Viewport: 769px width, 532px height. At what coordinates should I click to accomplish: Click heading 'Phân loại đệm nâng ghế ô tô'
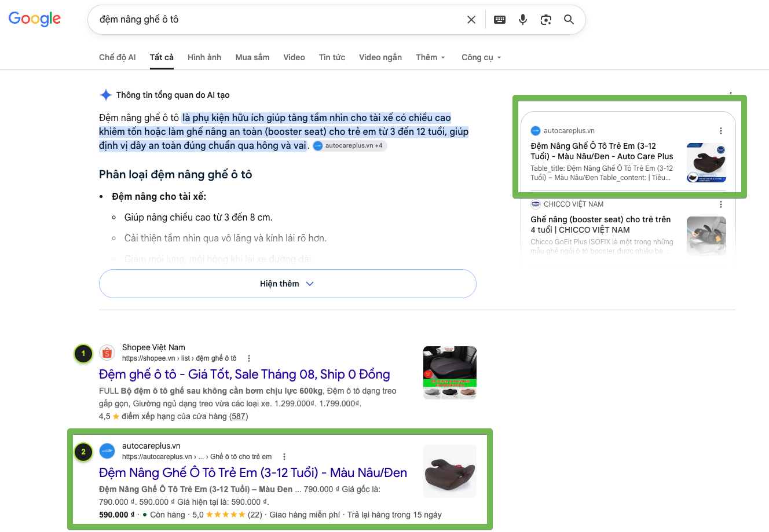click(x=175, y=174)
